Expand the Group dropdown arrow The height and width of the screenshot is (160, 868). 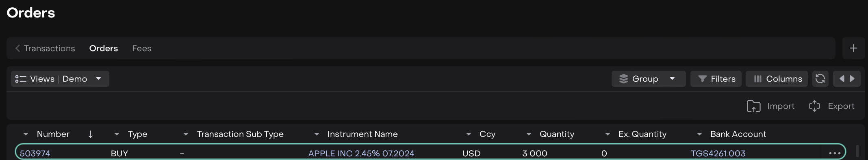point(672,79)
